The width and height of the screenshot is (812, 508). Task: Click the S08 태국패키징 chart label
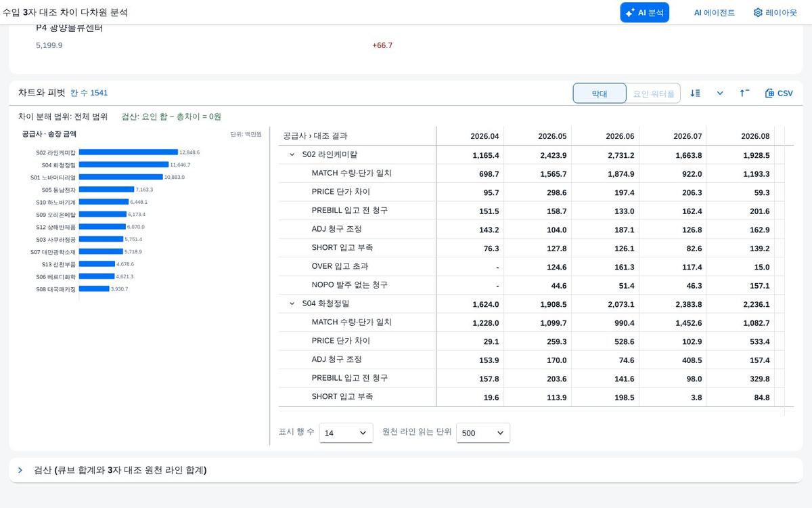tap(56, 289)
